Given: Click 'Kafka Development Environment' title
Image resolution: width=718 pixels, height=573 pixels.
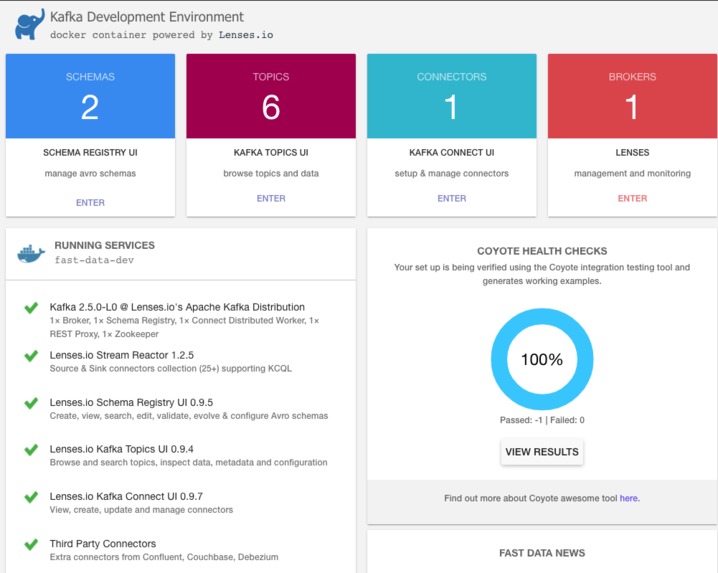Looking at the screenshot, I should coord(147,17).
